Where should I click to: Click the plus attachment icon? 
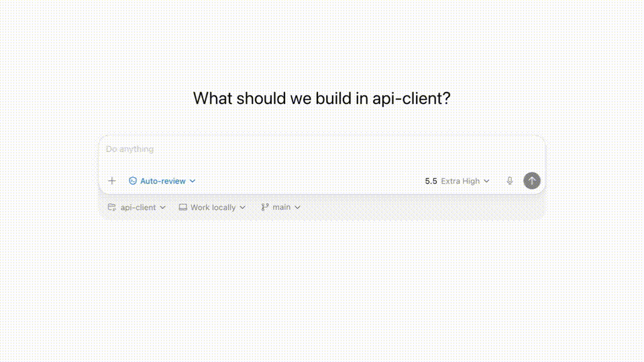tap(112, 180)
